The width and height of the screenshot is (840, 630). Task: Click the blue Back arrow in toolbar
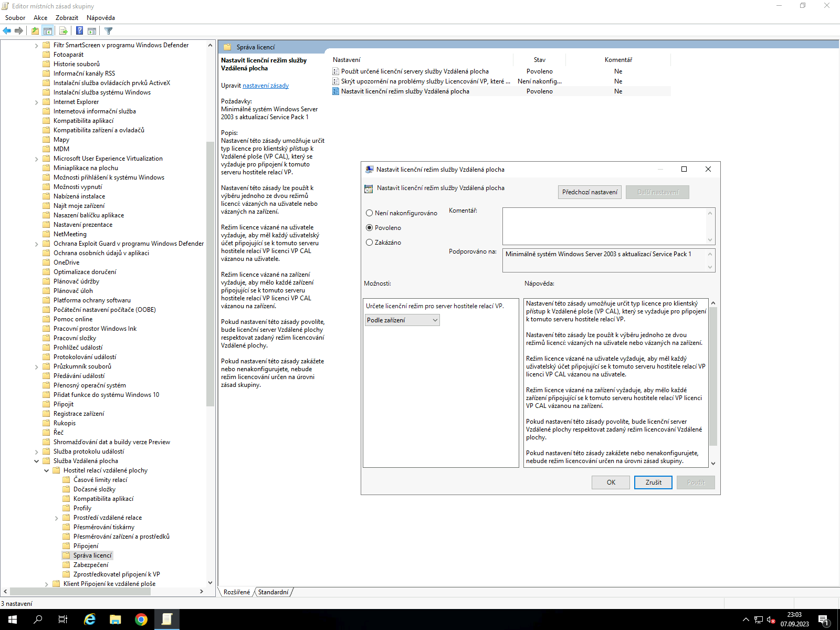point(7,31)
